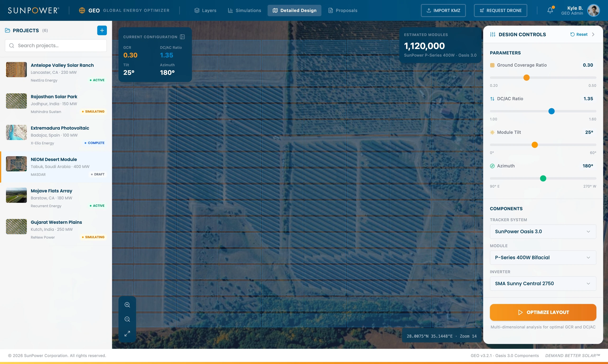Collapse Design Controls with chevron arrow
This screenshot has height=364, width=608.
593,34
